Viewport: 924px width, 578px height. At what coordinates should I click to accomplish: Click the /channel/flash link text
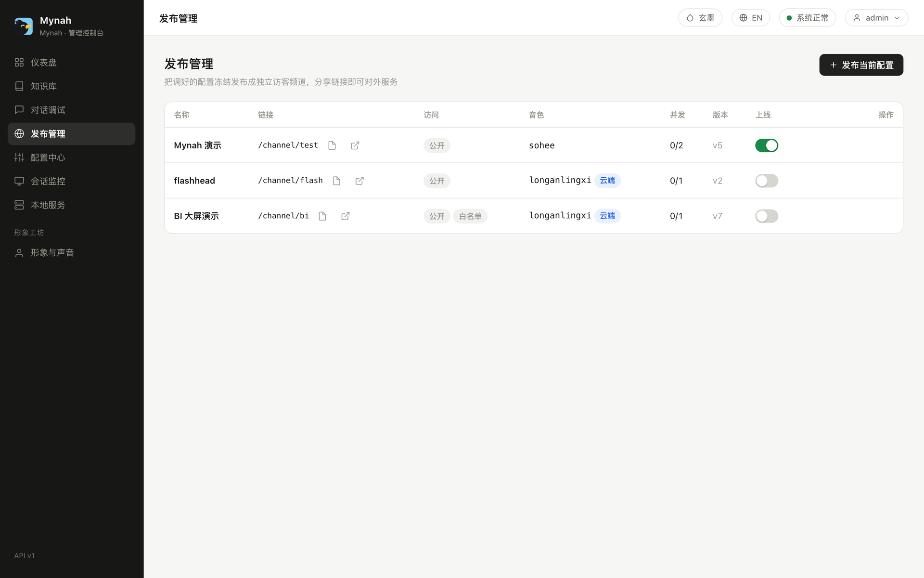pyautogui.click(x=290, y=181)
